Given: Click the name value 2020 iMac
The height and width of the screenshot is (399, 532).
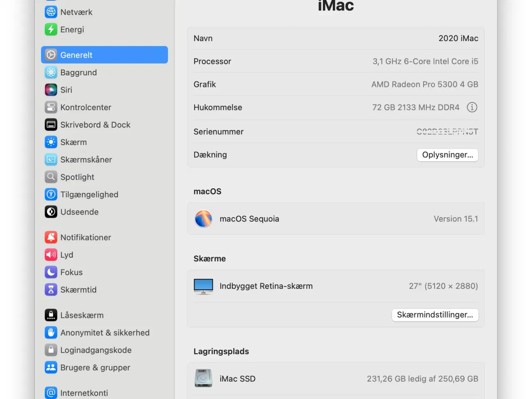Looking at the screenshot, I should tap(458, 38).
